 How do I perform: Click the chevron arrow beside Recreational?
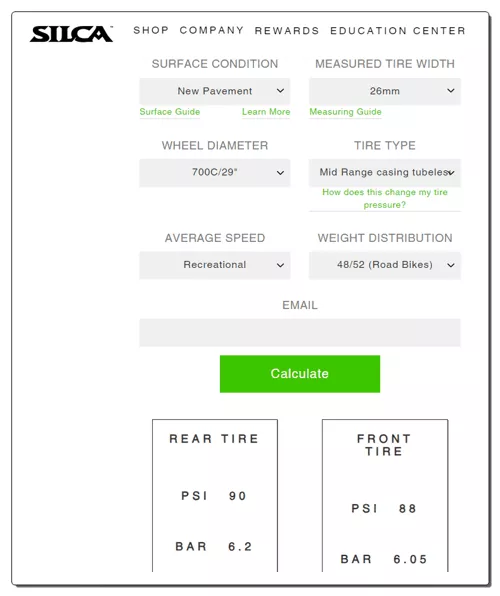280,265
